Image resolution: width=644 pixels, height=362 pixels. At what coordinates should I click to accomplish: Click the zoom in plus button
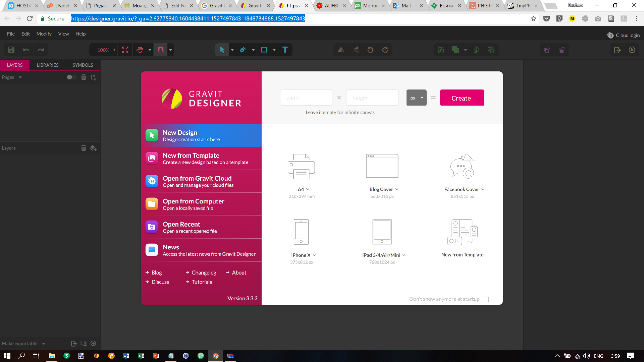[114, 50]
